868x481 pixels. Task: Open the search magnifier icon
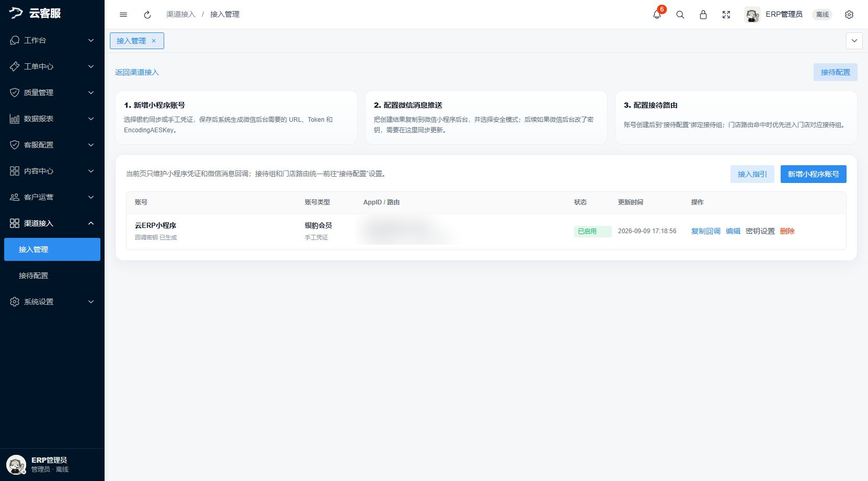point(680,15)
